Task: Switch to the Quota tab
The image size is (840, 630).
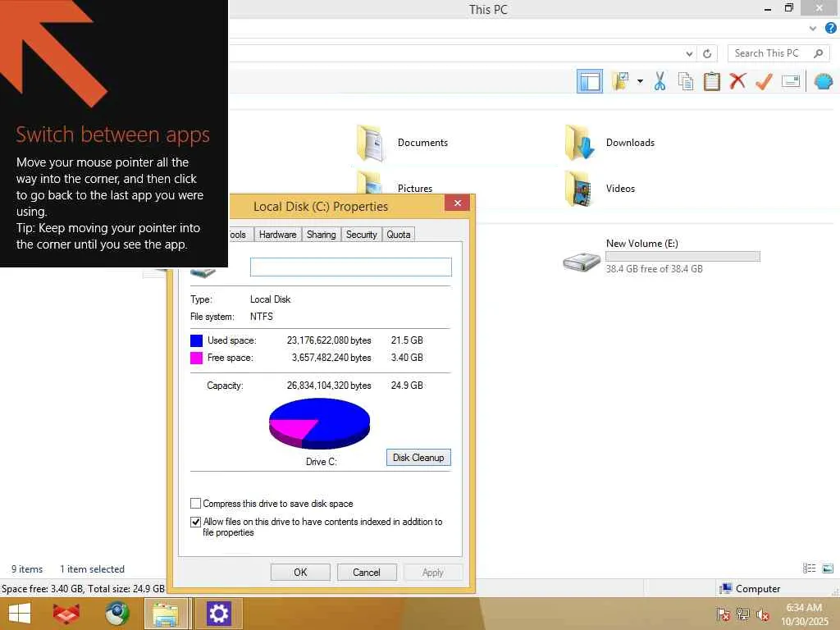Action: pos(399,234)
